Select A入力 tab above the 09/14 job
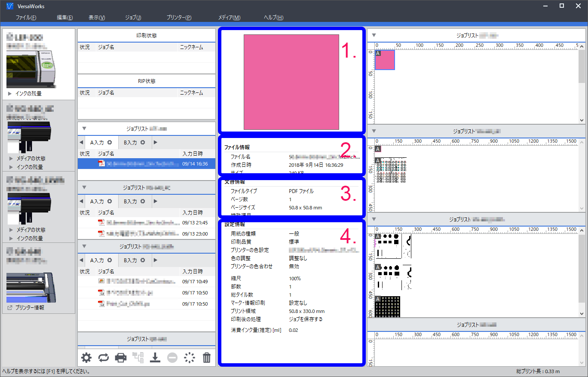The width and height of the screenshot is (588, 377). [101, 142]
